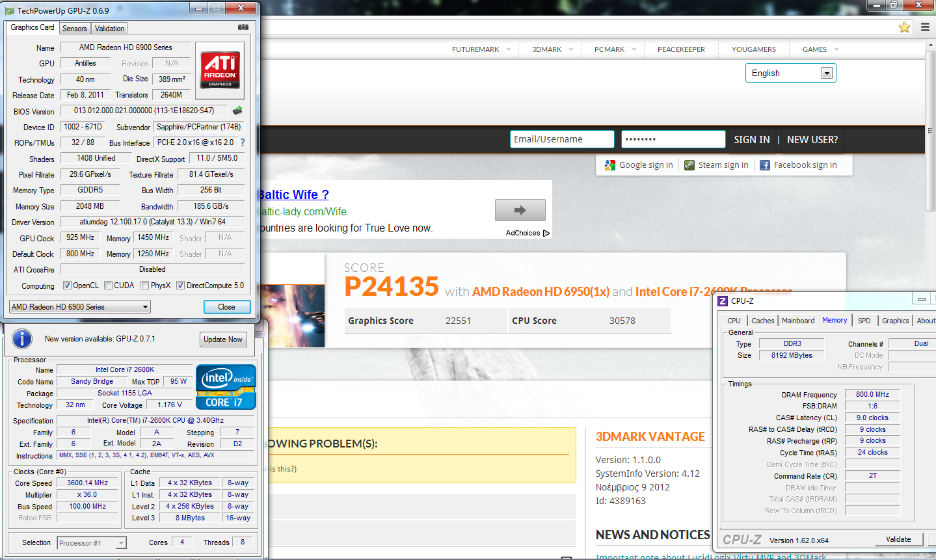Select the Memory tab in CPU-Z
Image resolution: width=936 pixels, height=560 pixels.
tap(835, 320)
